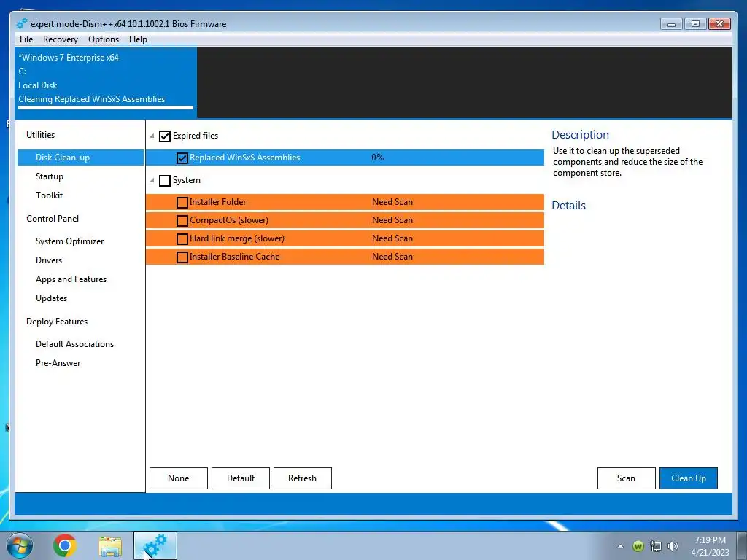This screenshot has width=747, height=560.
Task: Click Need Scan for Hard link merge
Action: (x=392, y=238)
